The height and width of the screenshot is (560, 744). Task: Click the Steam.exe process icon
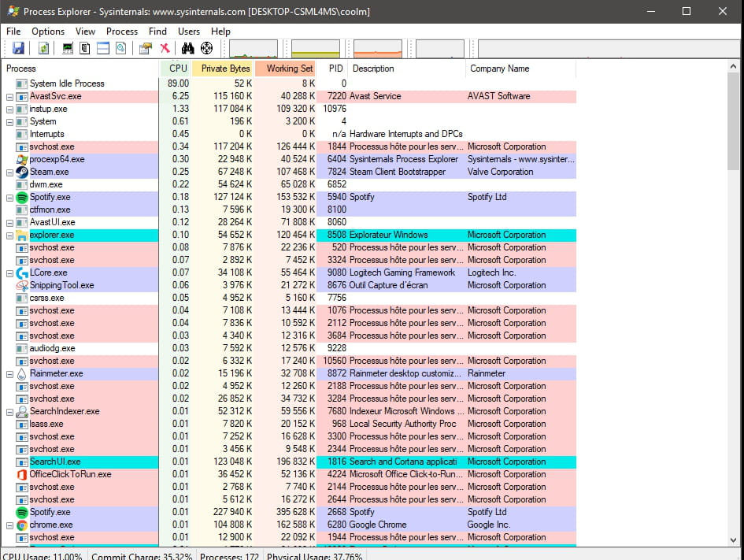coord(22,172)
